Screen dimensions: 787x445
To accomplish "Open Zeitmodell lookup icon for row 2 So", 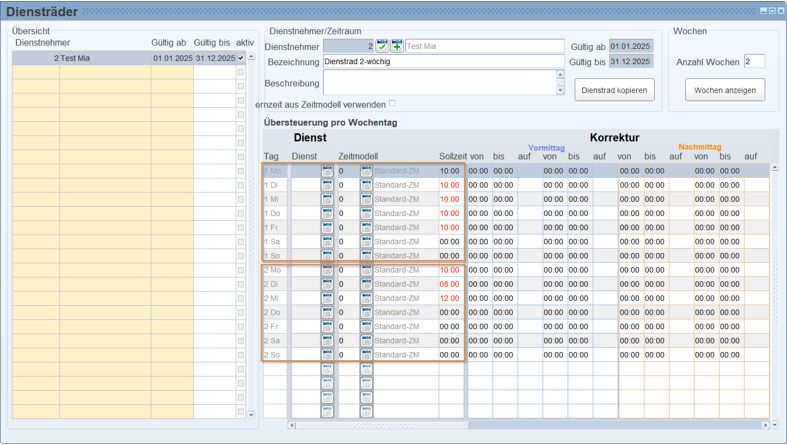I will tap(366, 354).
